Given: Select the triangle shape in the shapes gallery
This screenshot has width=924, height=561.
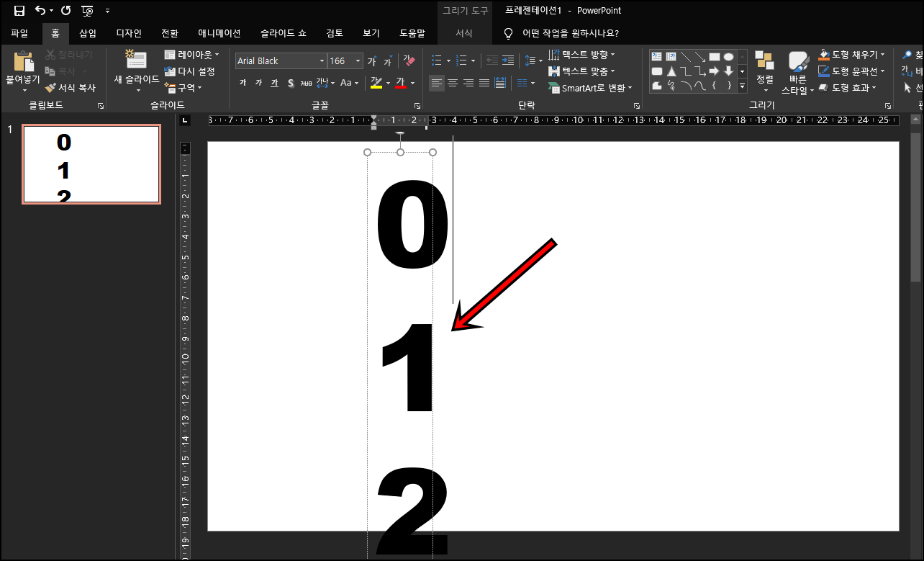Looking at the screenshot, I should pyautogui.click(x=671, y=71).
